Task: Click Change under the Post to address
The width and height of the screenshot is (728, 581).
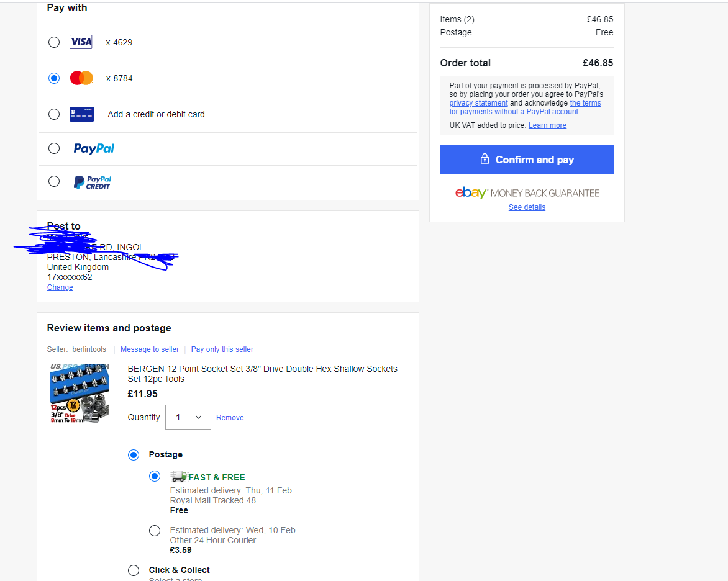Action: pos(60,287)
